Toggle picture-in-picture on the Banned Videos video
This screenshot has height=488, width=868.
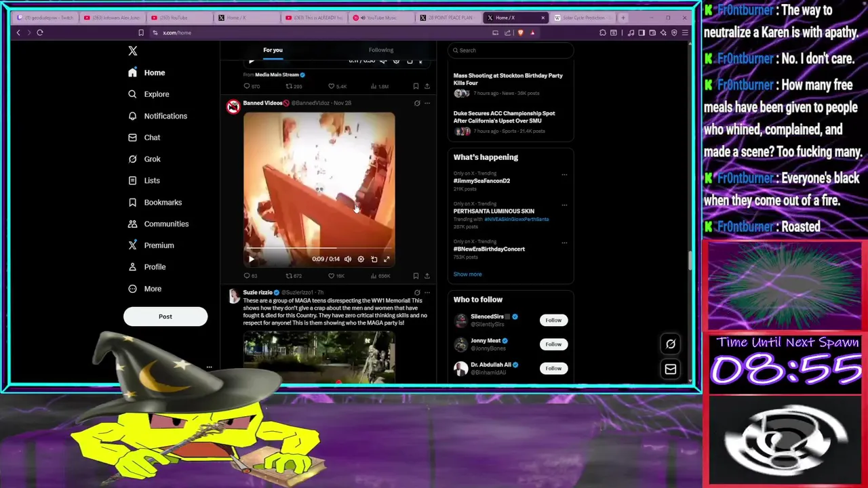coord(374,259)
